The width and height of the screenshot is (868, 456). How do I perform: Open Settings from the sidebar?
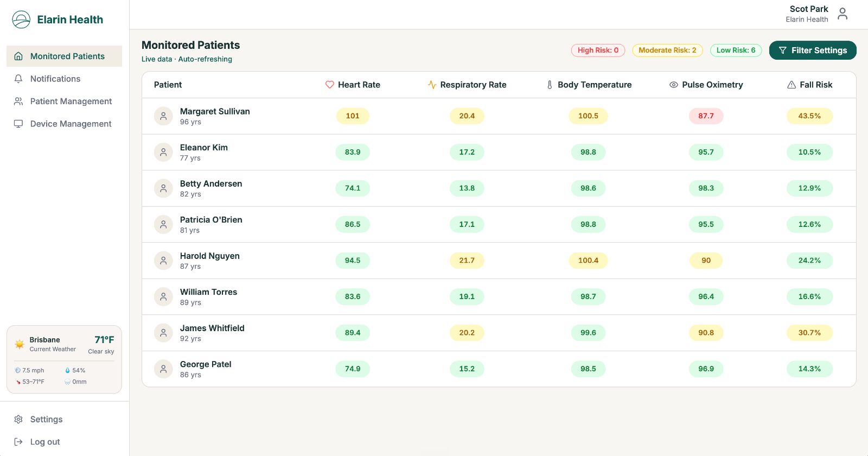click(x=64, y=419)
